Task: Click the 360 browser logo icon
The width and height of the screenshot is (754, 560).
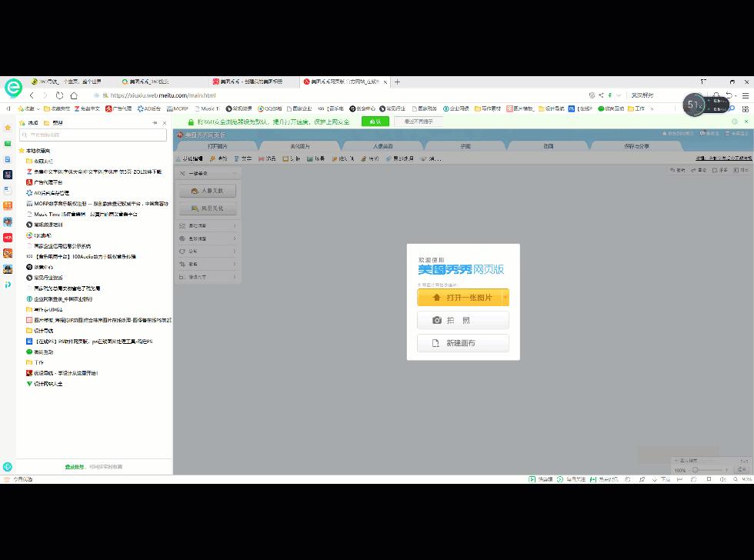Action: pyautogui.click(x=12, y=88)
